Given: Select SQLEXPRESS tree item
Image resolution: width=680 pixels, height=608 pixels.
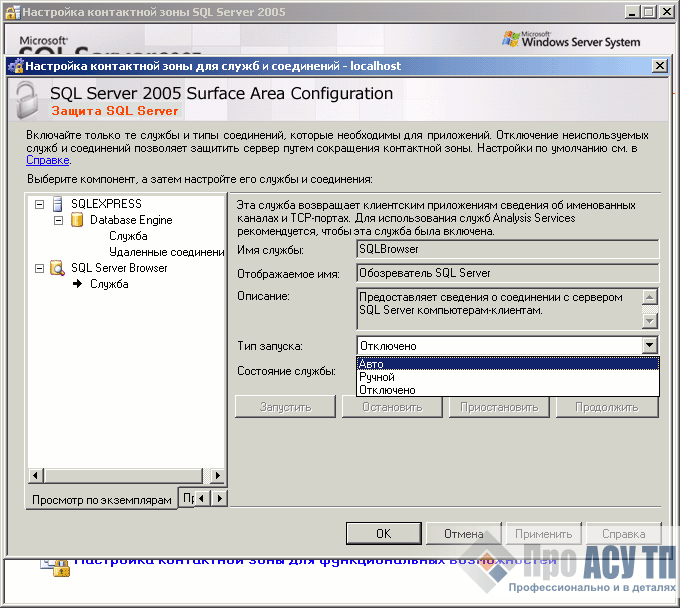Looking at the screenshot, I should [x=106, y=204].
